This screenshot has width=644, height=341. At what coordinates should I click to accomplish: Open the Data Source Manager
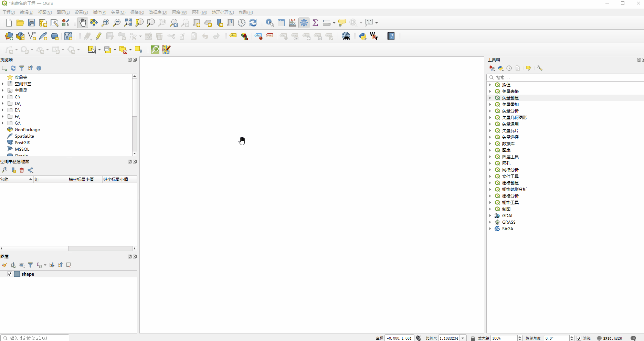9,36
